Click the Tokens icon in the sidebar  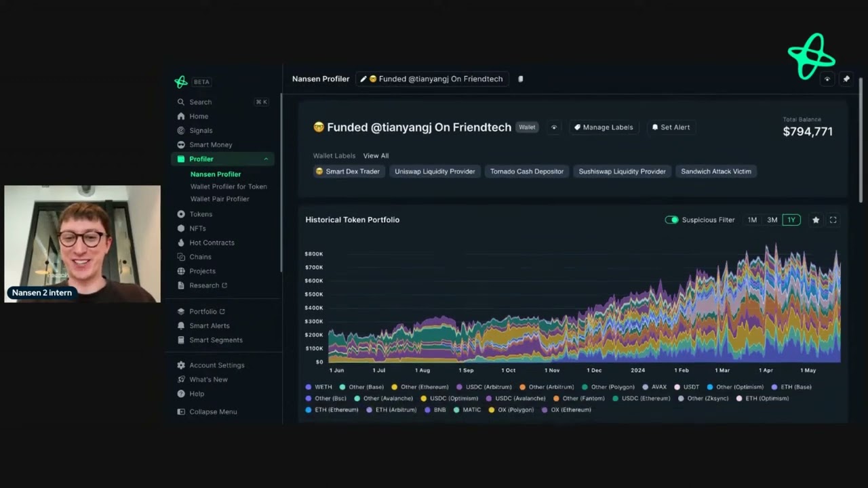click(181, 214)
